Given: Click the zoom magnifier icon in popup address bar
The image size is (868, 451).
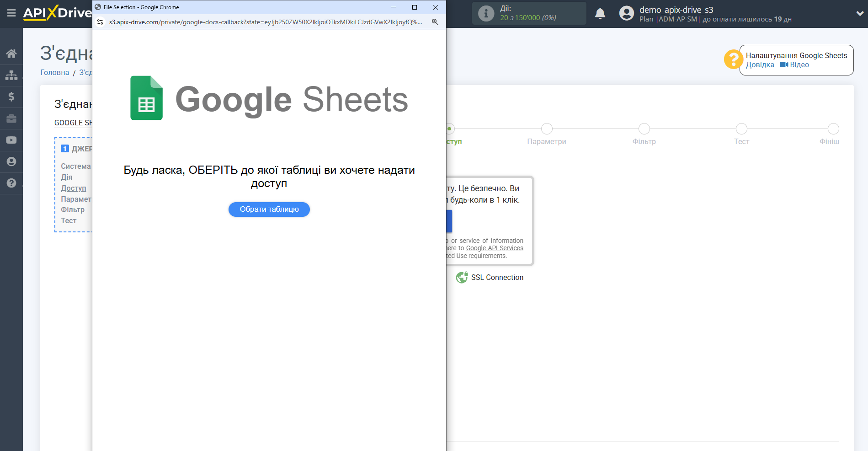Looking at the screenshot, I should [x=435, y=22].
